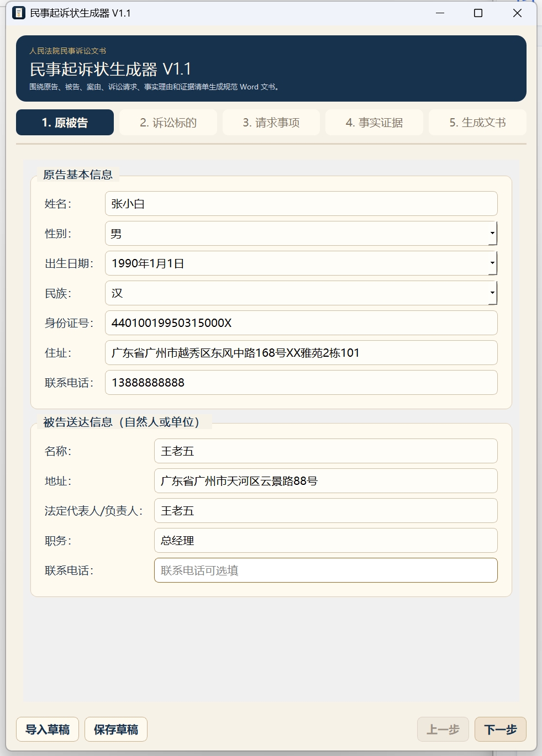This screenshot has width=542, height=756.
Task: Click the 导入草稿 button
Action: click(x=48, y=729)
